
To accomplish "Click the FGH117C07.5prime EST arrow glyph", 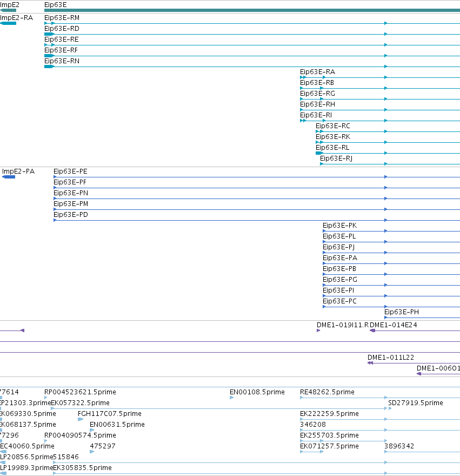I will [x=81, y=419].
